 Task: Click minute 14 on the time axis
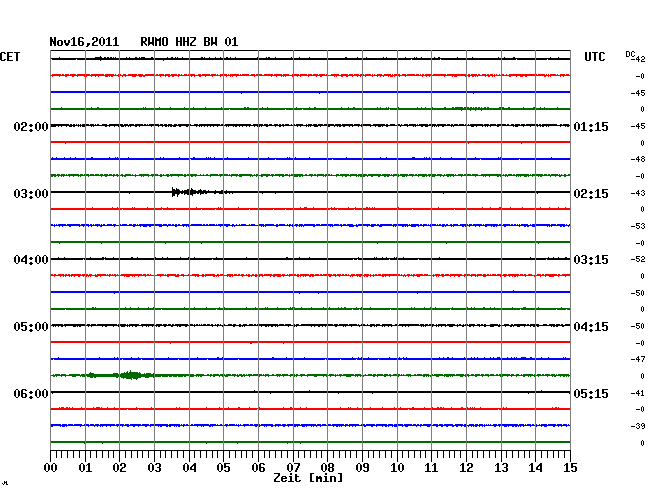(536, 468)
